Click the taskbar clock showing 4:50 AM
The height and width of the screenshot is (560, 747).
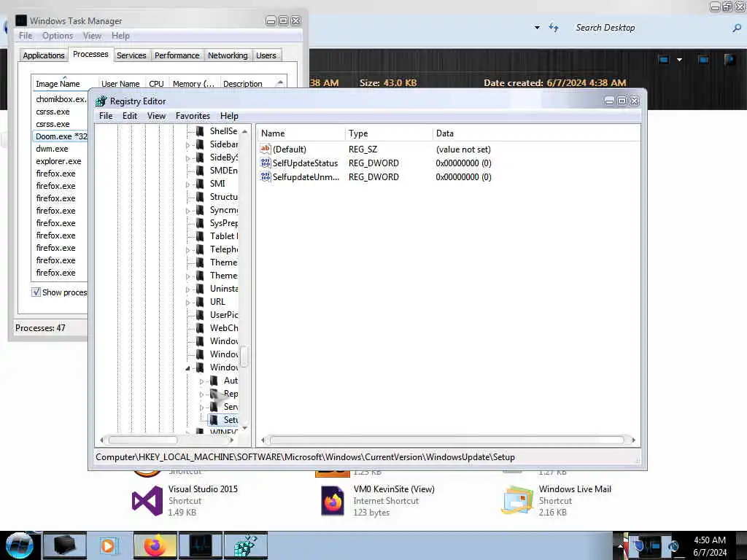[x=710, y=545]
